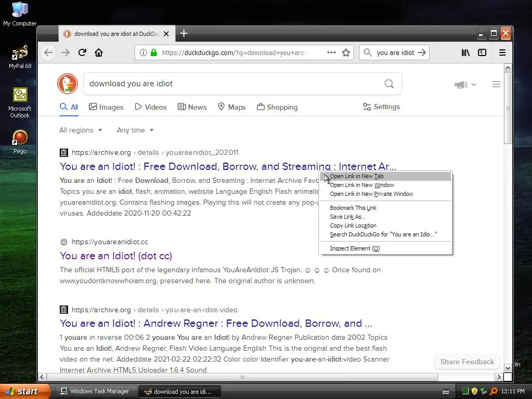The image size is (532, 399).
Task: Click magnifier icon in browser search box
Action: 367,52
